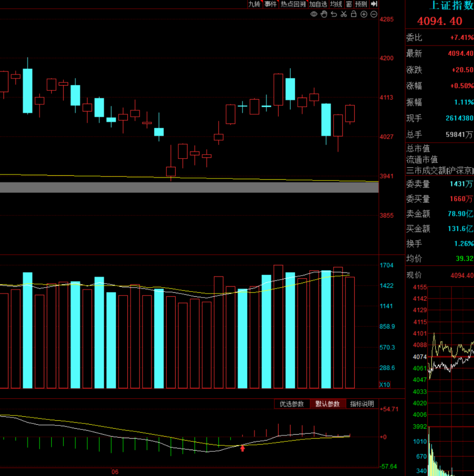Viewport: 474px width, 476px height.
Task: Click 加自选 to add to watchlist
Action: [318, 4]
